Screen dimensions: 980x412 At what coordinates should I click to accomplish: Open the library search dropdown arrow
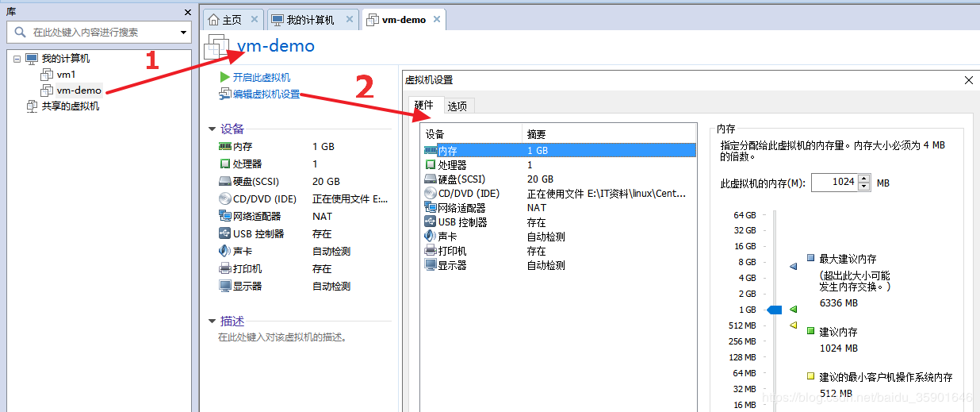[184, 33]
